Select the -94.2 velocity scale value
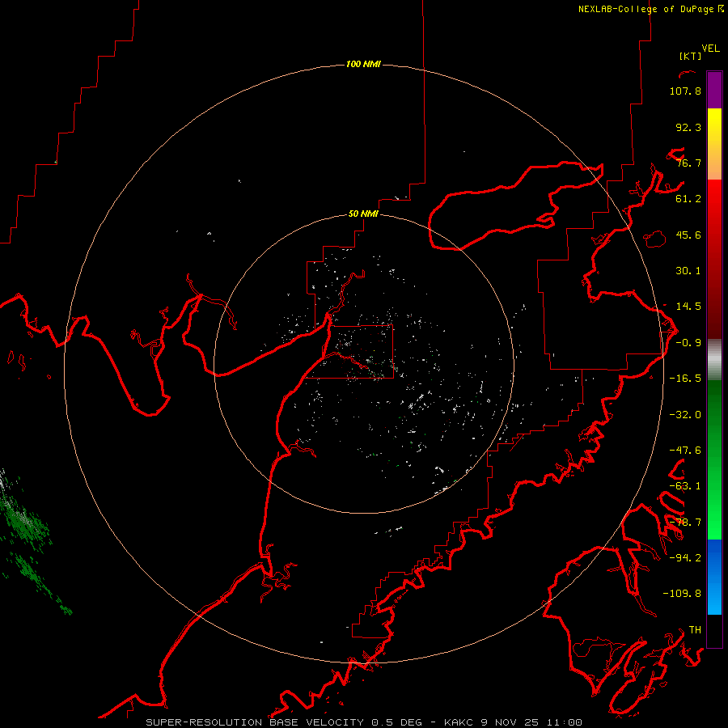Viewport: 728px width, 728px height. coord(685,558)
